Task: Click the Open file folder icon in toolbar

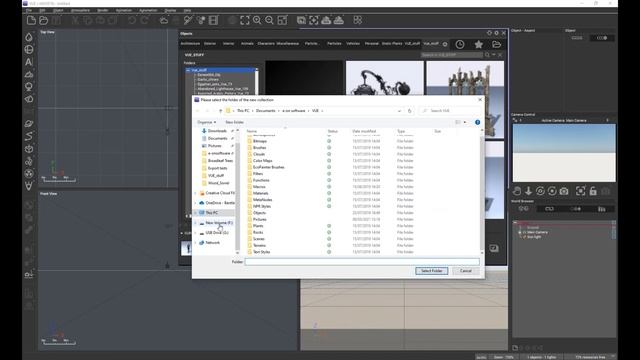Action: click(x=44, y=20)
